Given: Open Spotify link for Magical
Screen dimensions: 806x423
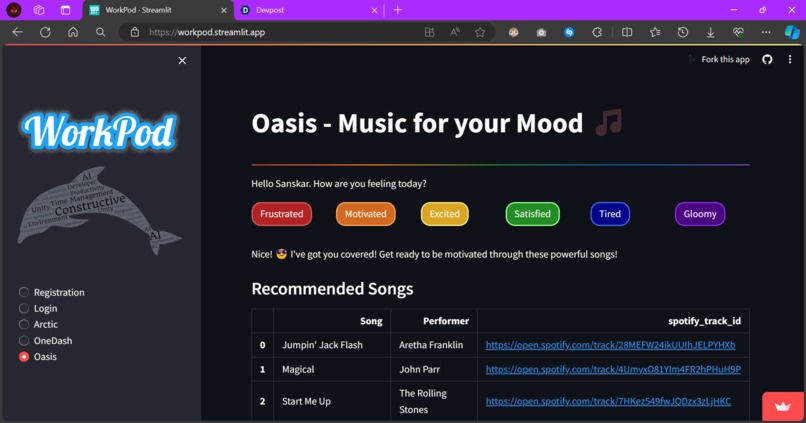Looking at the screenshot, I should point(613,370).
